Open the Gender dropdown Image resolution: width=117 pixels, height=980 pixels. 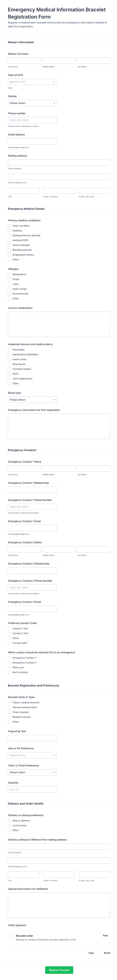tap(32, 103)
